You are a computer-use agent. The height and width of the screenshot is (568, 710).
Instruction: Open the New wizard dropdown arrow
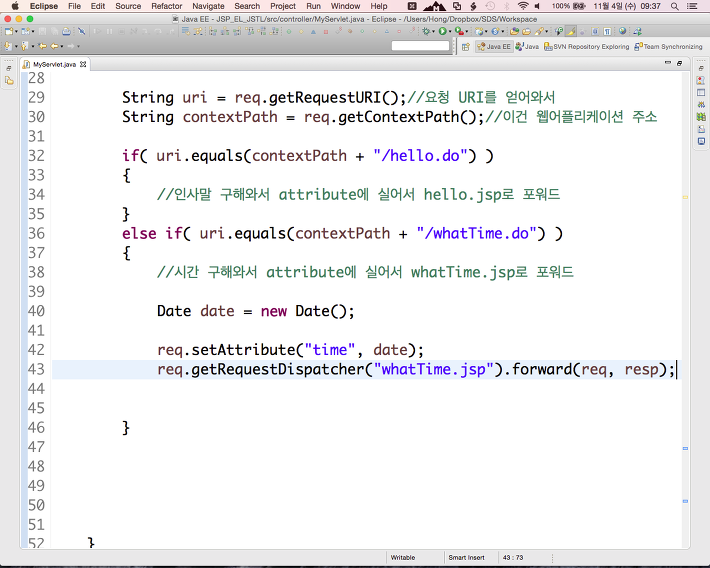(x=16, y=32)
